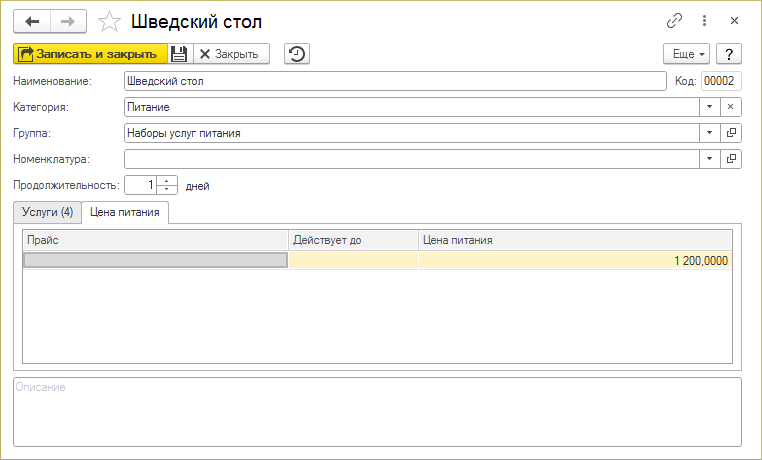Increase Продолжительность days with up arrow
Screen dimensions: 762x460
[167, 180]
